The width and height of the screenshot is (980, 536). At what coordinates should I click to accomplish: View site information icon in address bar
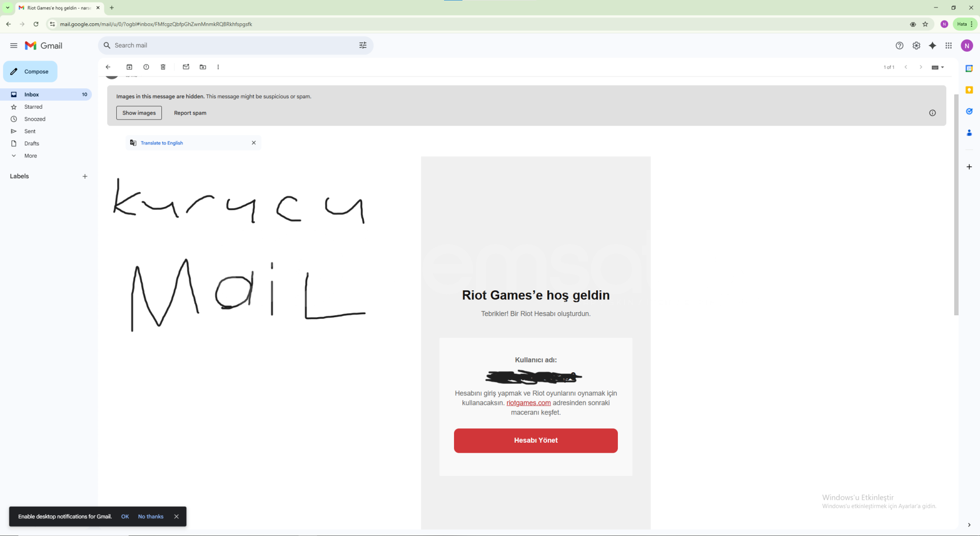coord(52,24)
